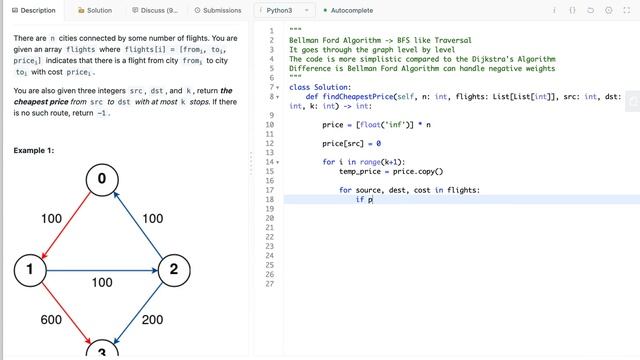Click graph node 2 in the example image

pos(174,270)
